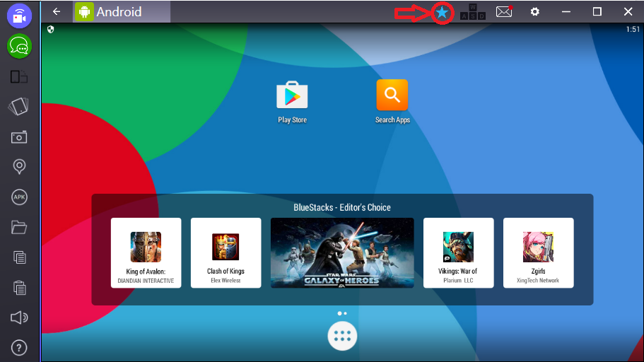Click the rotate screen icon

point(18,107)
